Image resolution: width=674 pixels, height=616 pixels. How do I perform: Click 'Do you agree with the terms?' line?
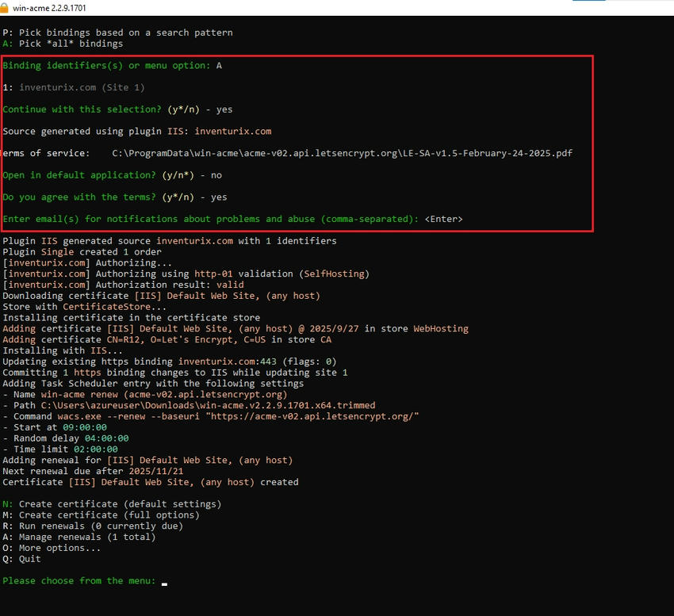pos(115,197)
